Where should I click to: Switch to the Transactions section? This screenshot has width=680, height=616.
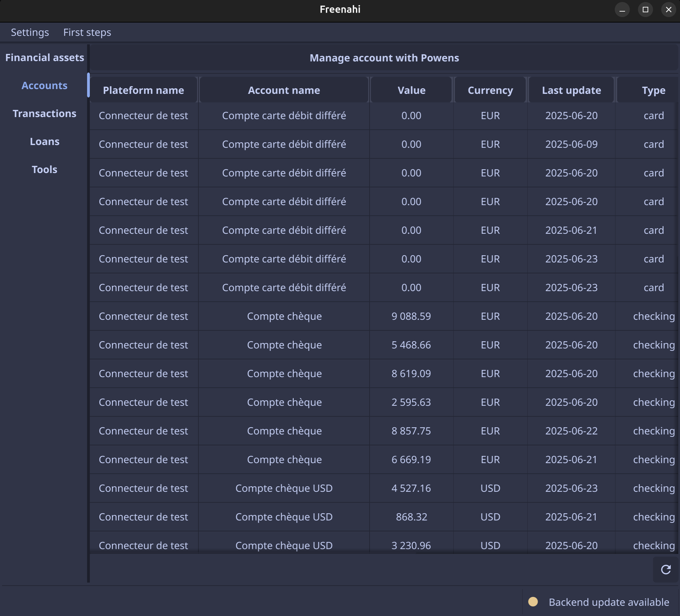point(44,113)
